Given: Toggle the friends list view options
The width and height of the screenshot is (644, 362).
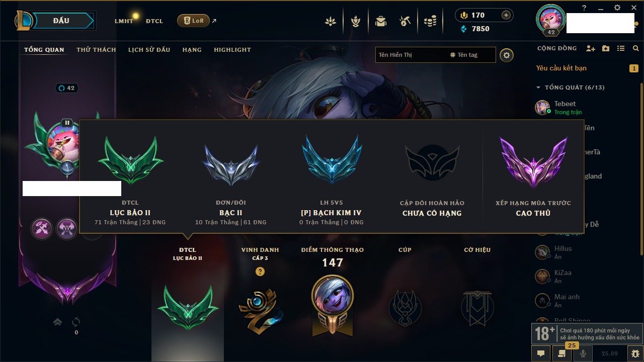Looking at the screenshot, I should pos(621,48).
